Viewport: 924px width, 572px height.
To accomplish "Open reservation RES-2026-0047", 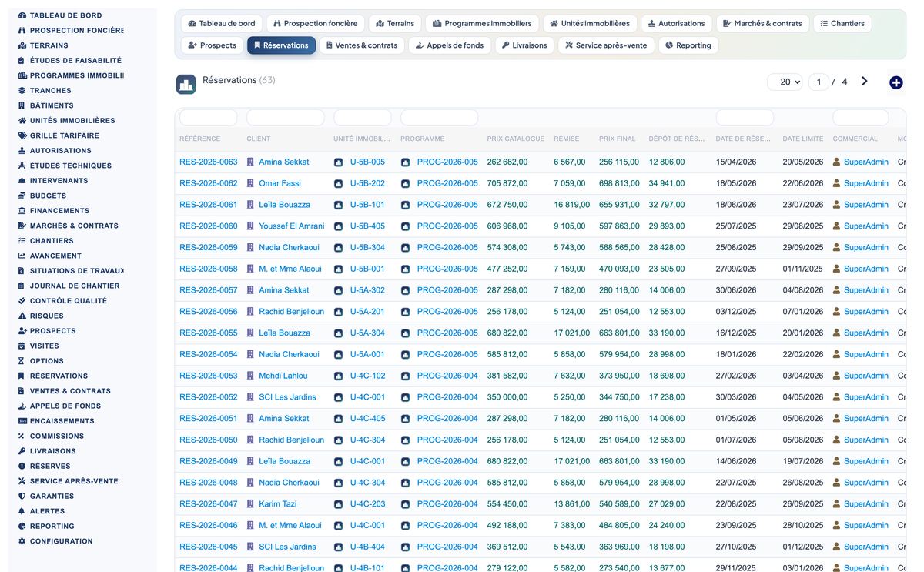I will click(x=209, y=504).
